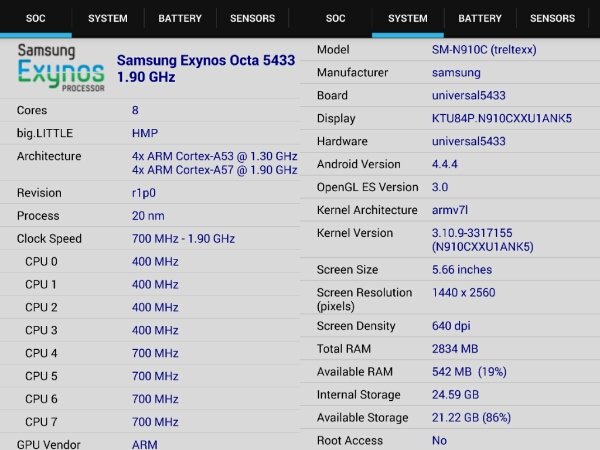Screen dimensions: 600x450
Task: Click the Process value 20 nm
Action: pos(148,216)
